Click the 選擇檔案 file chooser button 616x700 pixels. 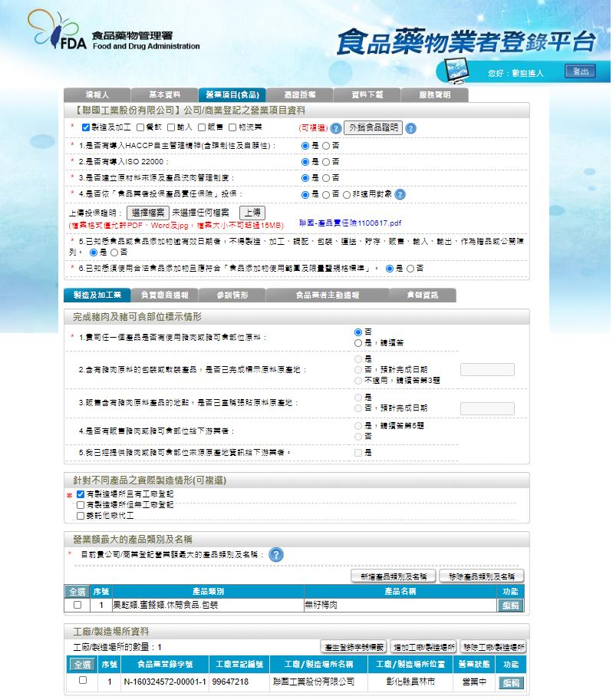coord(148,212)
